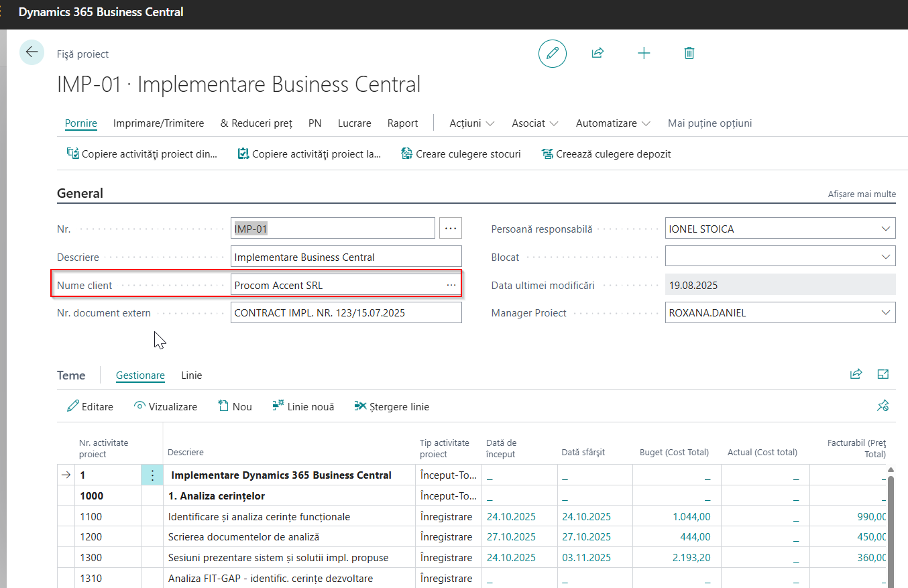Image resolution: width=908 pixels, height=588 pixels.
Task: Expand the Persoană responsabilă dropdown
Action: (885, 229)
